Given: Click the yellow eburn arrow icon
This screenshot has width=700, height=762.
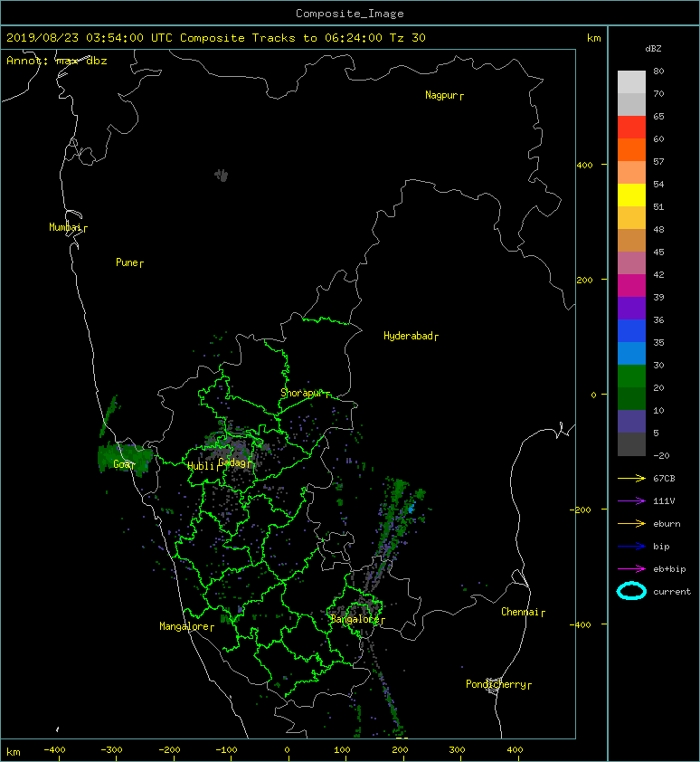Looking at the screenshot, I should point(631,524).
